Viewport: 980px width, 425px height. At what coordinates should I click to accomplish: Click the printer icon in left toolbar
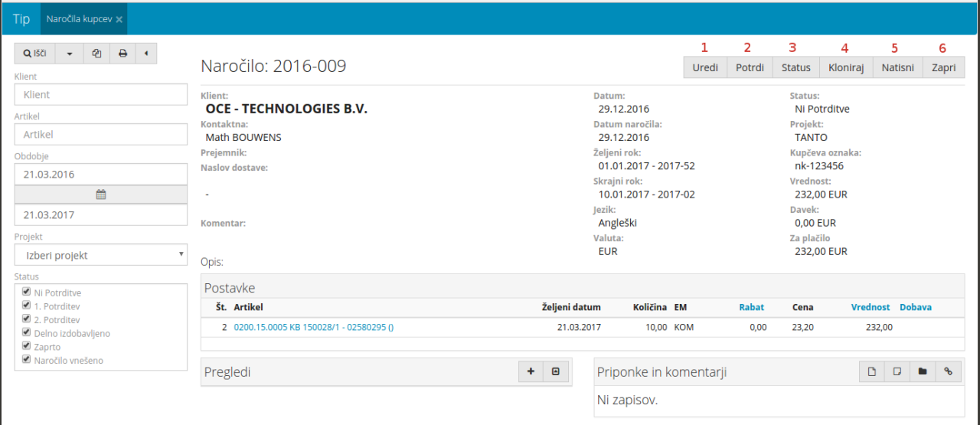(122, 54)
